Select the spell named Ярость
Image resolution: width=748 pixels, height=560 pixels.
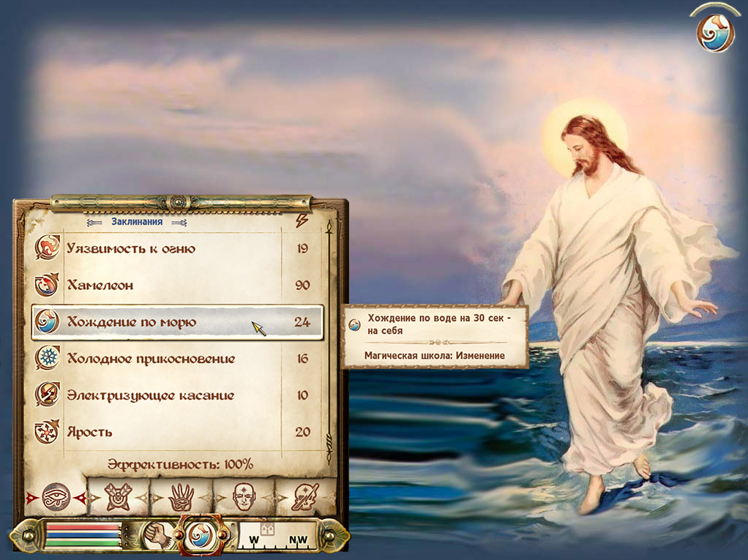point(177,432)
